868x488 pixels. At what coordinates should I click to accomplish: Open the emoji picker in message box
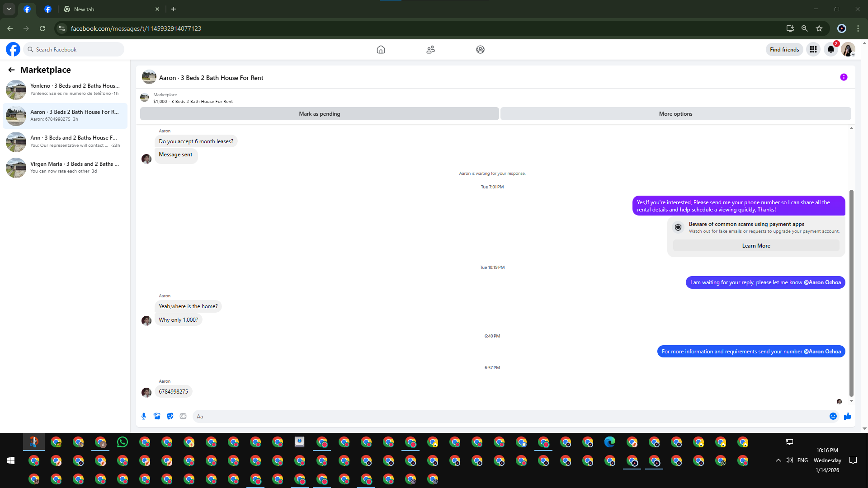coord(833,416)
